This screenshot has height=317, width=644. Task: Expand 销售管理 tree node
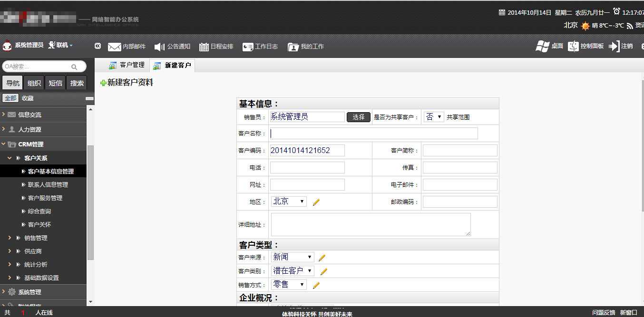(10, 238)
